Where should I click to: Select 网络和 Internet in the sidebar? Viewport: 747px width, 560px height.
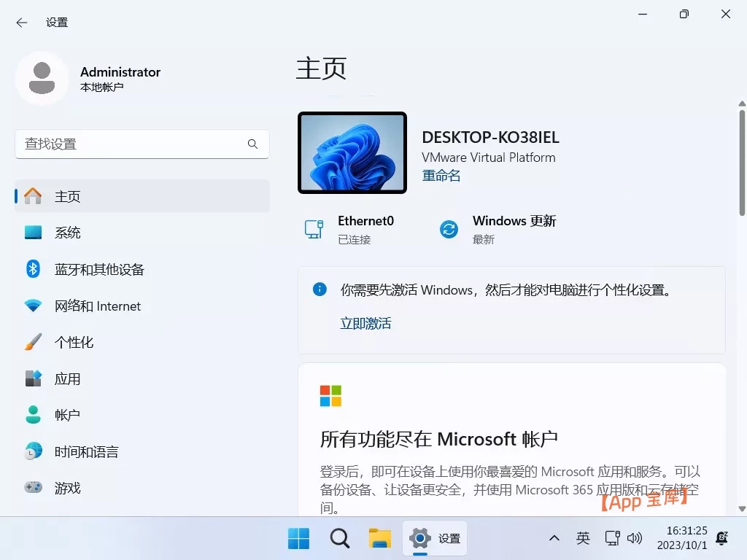click(x=98, y=306)
